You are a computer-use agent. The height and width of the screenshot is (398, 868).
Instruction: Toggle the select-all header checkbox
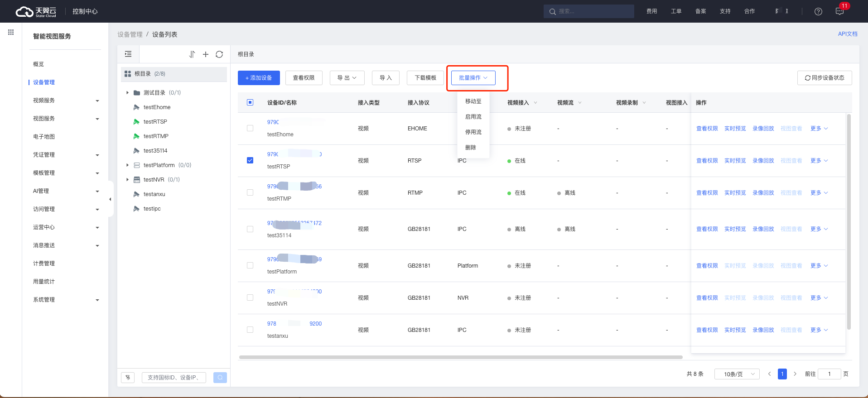point(250,102)
